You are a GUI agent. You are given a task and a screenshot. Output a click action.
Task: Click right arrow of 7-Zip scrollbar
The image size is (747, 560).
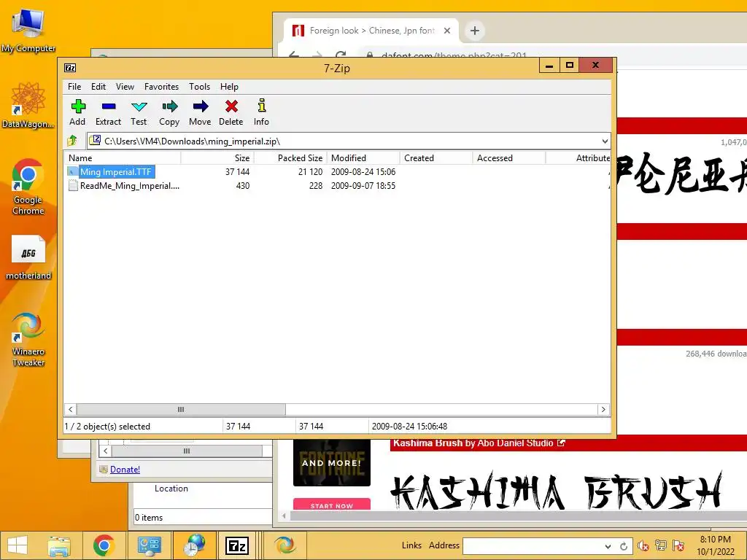click(x=603, y=410)
